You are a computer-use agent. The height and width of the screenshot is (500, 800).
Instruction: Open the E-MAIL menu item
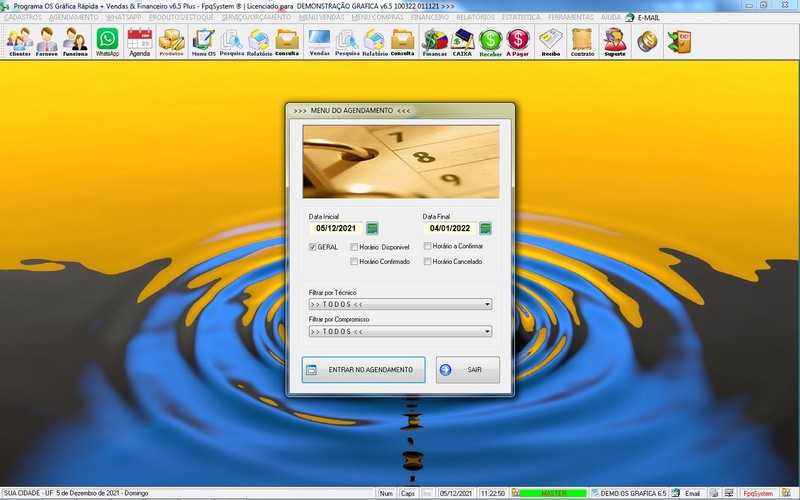coord(643,17)
